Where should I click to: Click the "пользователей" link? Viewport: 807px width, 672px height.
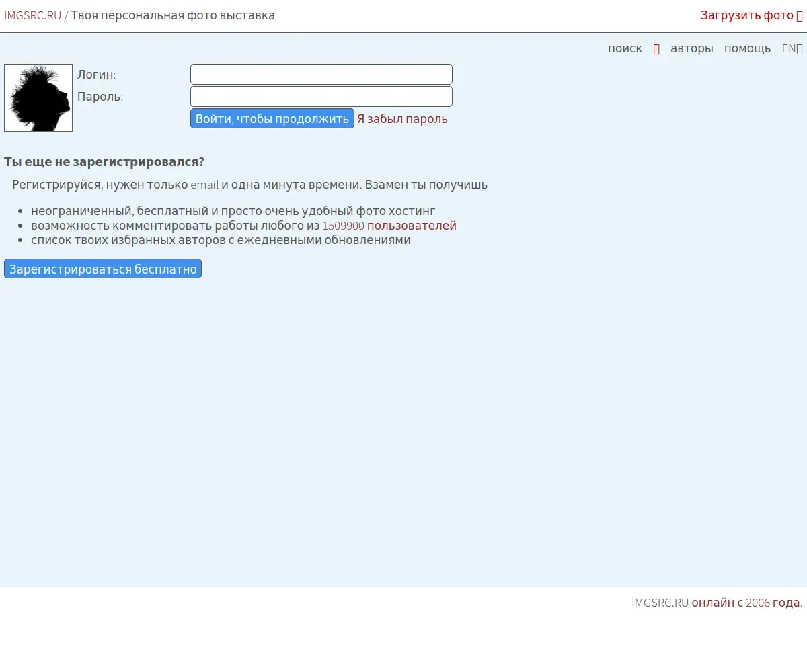point(412,226)
